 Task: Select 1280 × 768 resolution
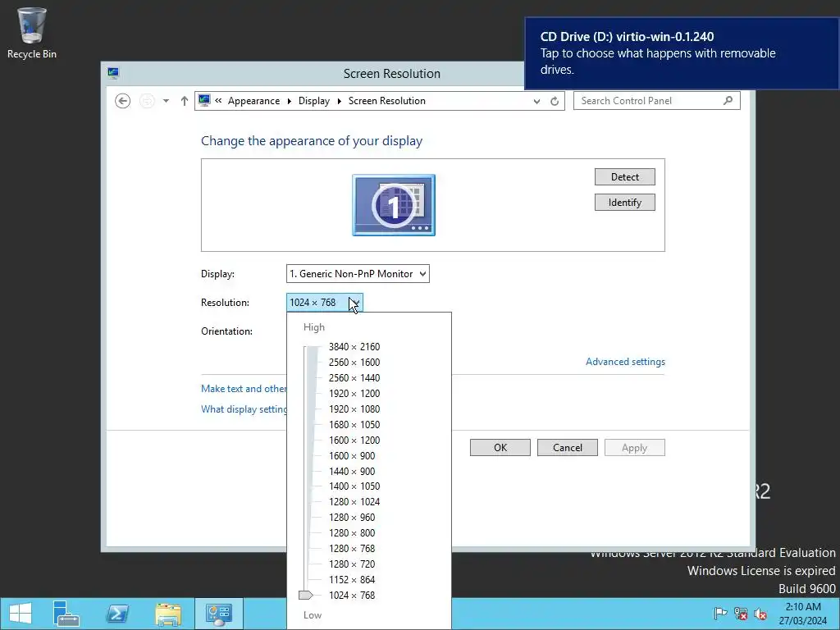click(352, 548)
